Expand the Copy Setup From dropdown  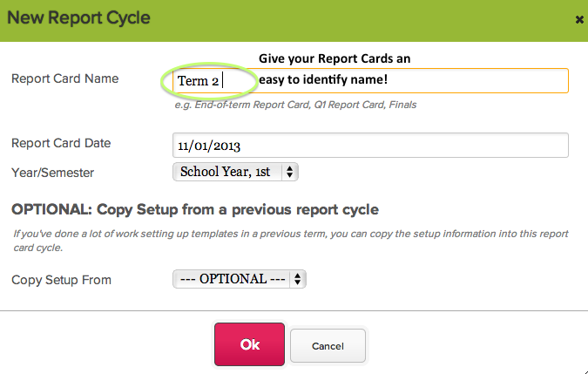click(x=240, y=279)
